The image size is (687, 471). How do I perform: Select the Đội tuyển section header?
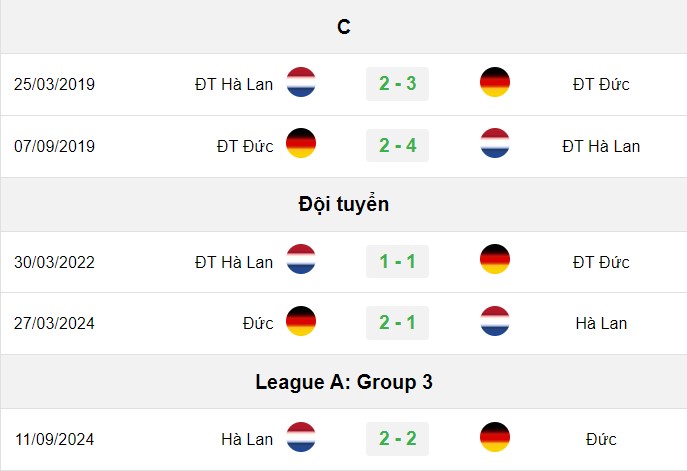[x=344, y=204]
